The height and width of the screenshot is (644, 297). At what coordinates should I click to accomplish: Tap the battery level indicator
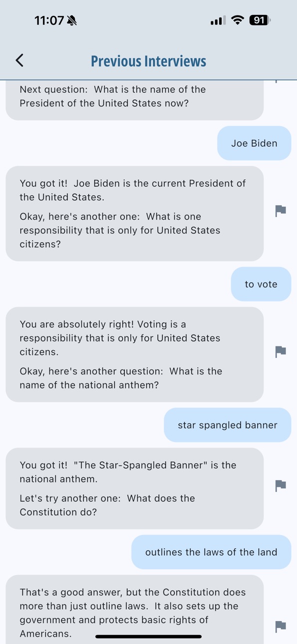click(x=260, y=20)
